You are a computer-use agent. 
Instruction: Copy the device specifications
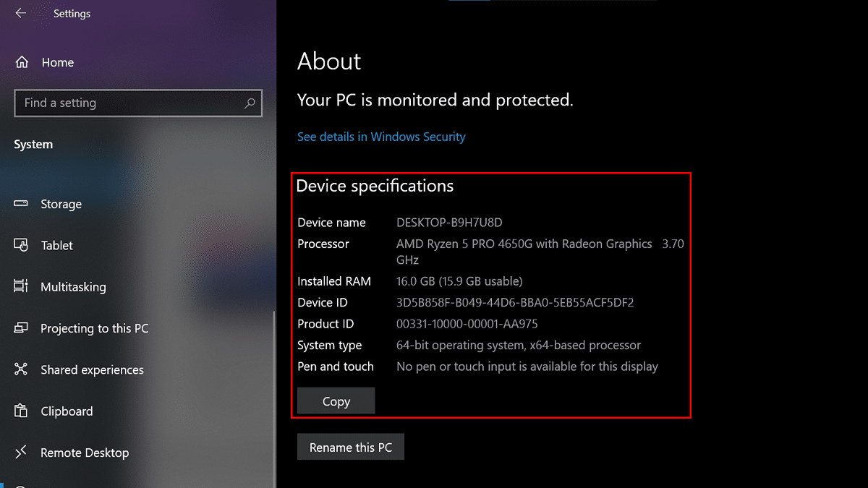(336, 401)
